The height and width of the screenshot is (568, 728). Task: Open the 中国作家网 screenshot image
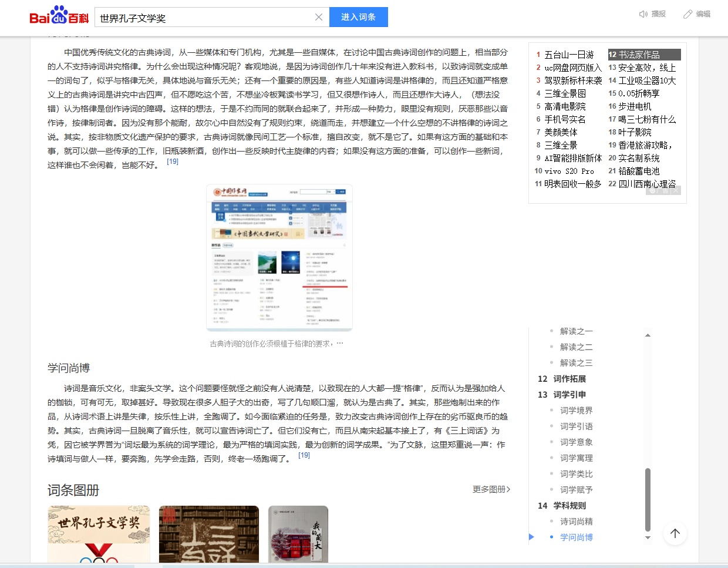pos(279,257)
